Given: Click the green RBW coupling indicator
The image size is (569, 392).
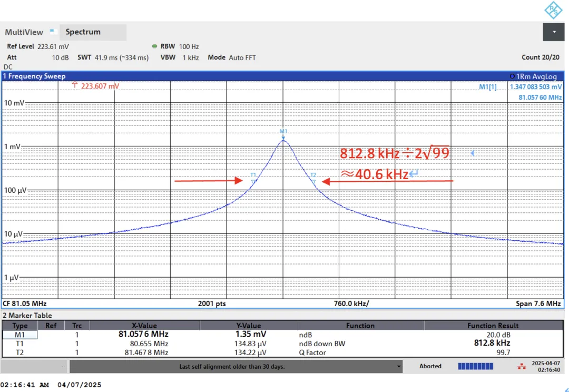Looking at the screenshot, I should click(154, 46).
